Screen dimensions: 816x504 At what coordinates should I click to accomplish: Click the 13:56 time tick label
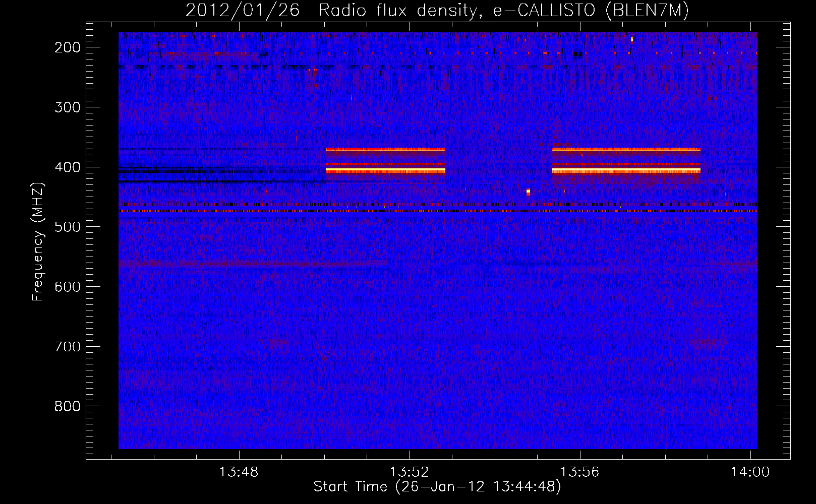pyautogui.click(x=580, y=472)
